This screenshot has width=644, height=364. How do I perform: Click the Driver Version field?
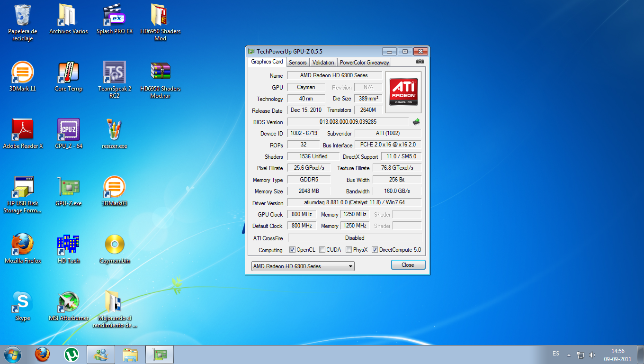[x=355, y=203]
